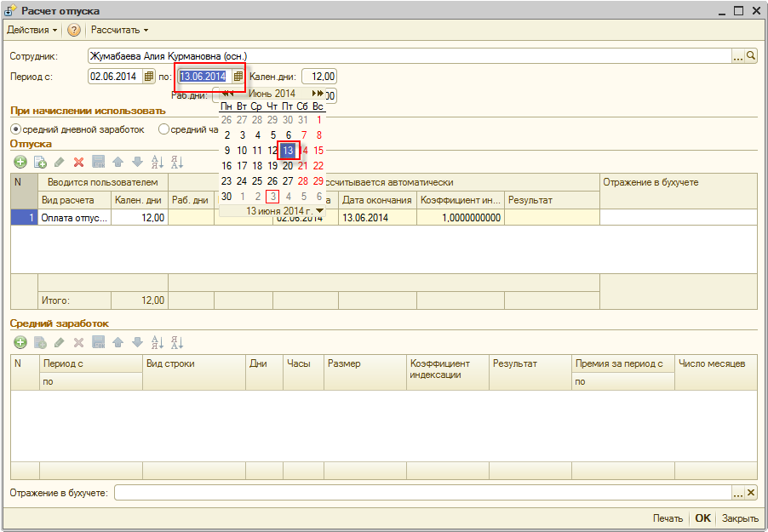Sort descending icon in Средний заработок toolbar
Viewport: 768px width, 532px height.
click(x=177, y=342)
